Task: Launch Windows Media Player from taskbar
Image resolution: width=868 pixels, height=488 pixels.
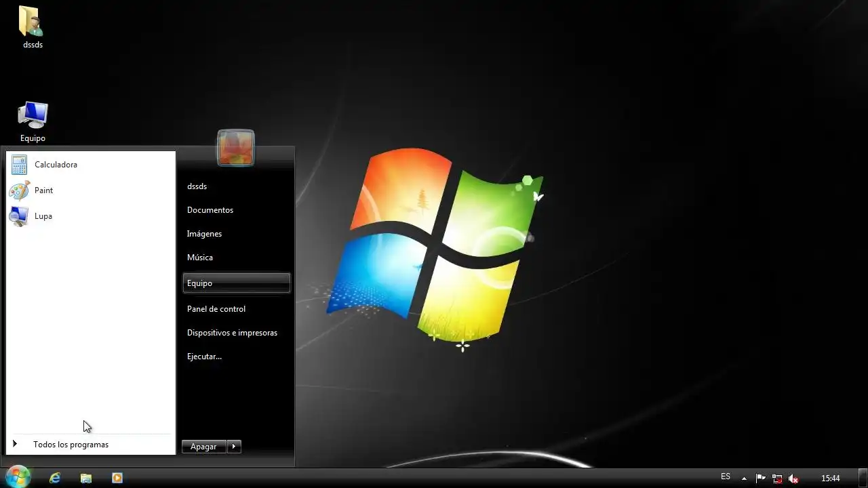Action: pyautogui.click(x=117, y=478)
